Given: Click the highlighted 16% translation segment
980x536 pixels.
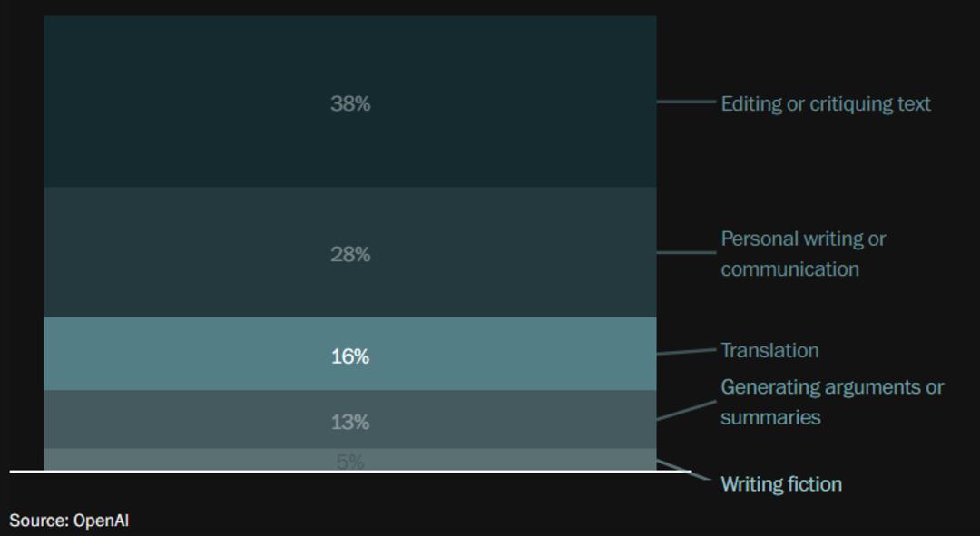Looking at the screenshot, I should tap(350, 354).
